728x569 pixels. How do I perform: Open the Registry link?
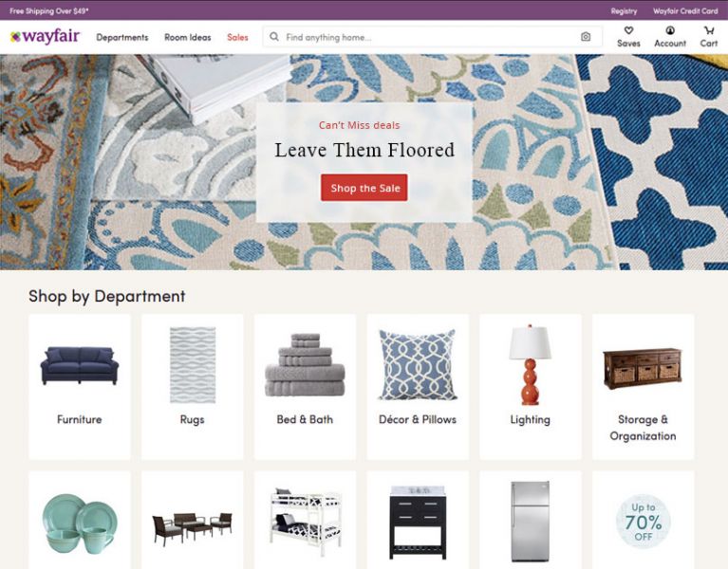point(624,10)
